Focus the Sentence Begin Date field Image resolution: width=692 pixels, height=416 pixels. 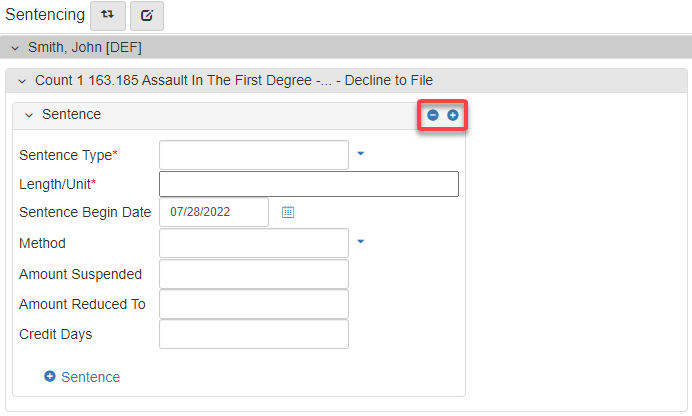[213, 212]
